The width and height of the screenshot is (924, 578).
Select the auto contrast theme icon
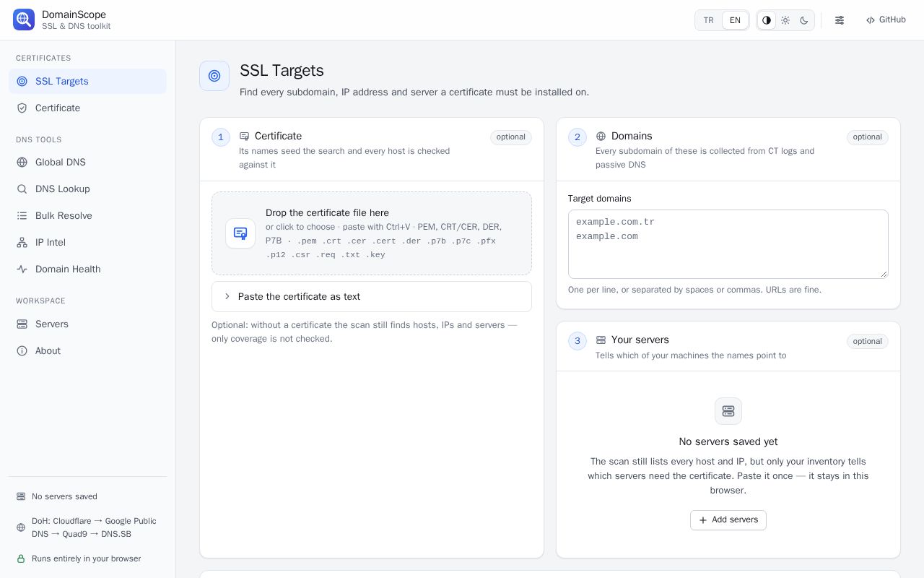(767, 20)
